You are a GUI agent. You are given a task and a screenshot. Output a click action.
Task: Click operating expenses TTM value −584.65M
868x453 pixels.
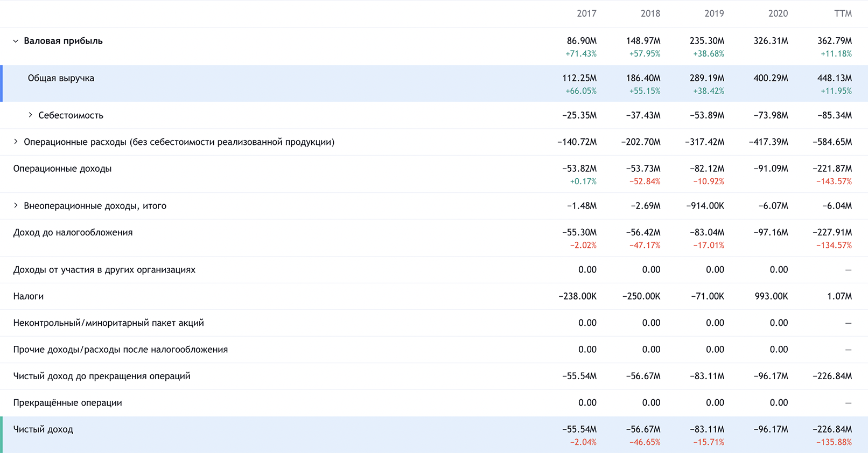832,142
